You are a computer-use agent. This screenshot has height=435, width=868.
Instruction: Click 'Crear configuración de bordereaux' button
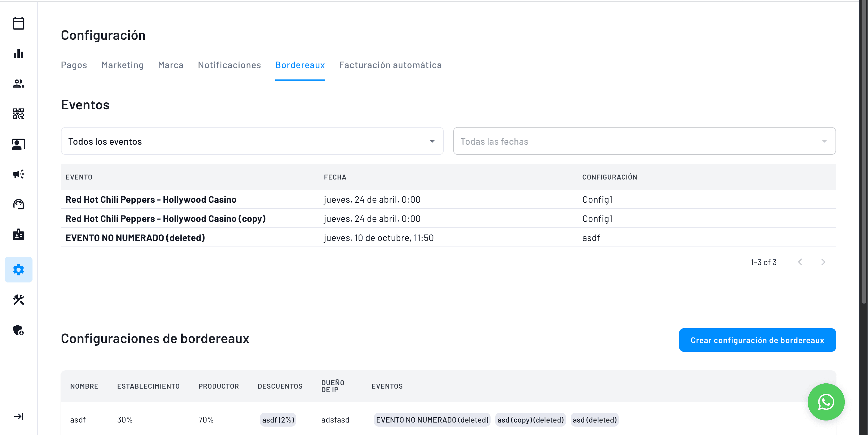757,340
